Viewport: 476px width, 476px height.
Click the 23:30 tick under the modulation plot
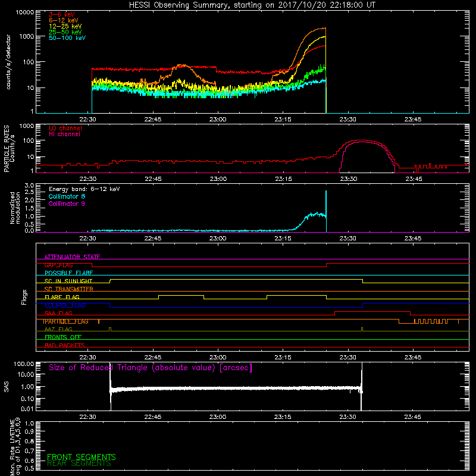[x=347, y=239]
